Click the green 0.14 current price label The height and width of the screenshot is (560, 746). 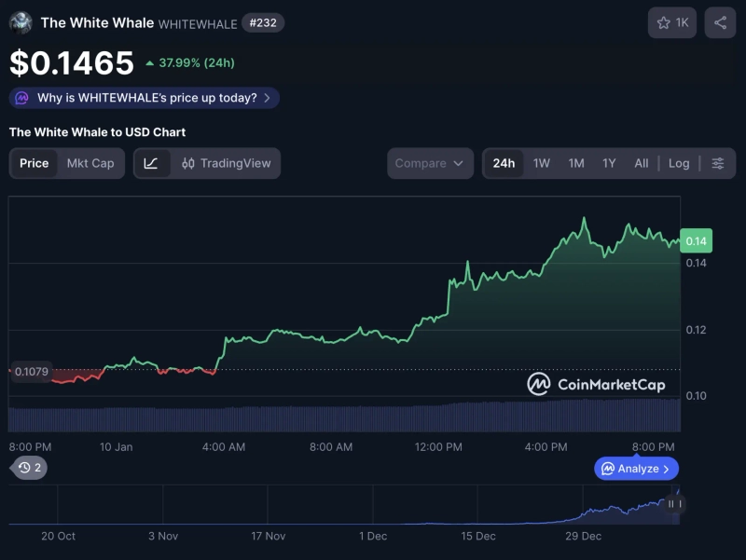(696, 241)
